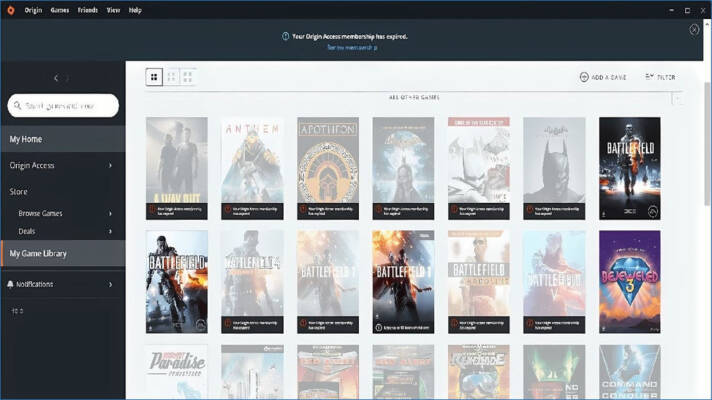Open the Origin menu
The image size is (712, 400).
coord(33,10)
